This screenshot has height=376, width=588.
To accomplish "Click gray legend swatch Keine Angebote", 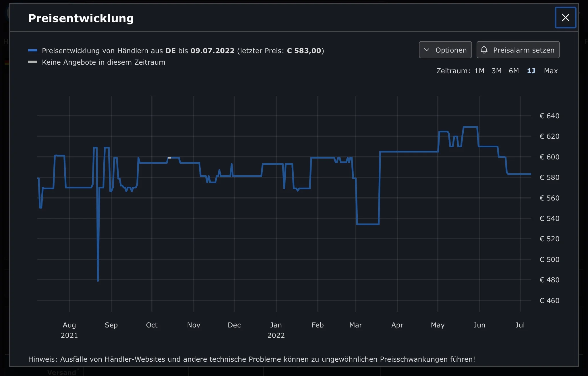I will [x=33, y=62].
